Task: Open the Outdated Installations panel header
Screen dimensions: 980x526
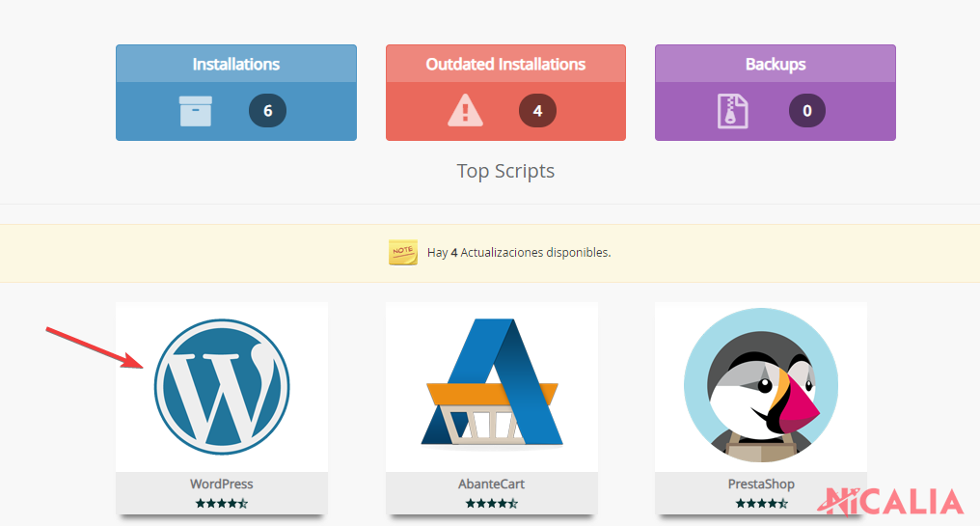Action: coord(505,65)
